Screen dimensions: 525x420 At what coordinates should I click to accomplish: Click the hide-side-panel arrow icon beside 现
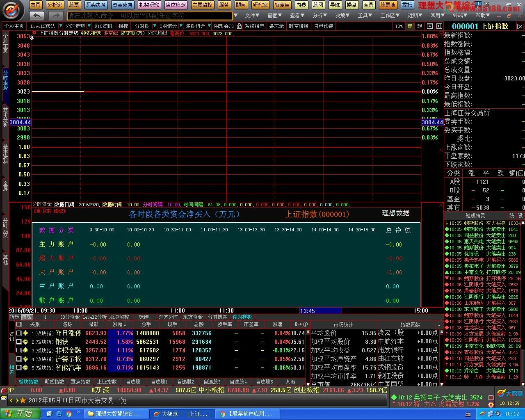[439, 26]
